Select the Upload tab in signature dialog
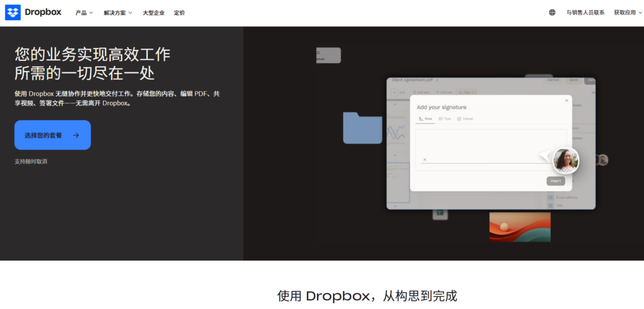 [465, 119]
